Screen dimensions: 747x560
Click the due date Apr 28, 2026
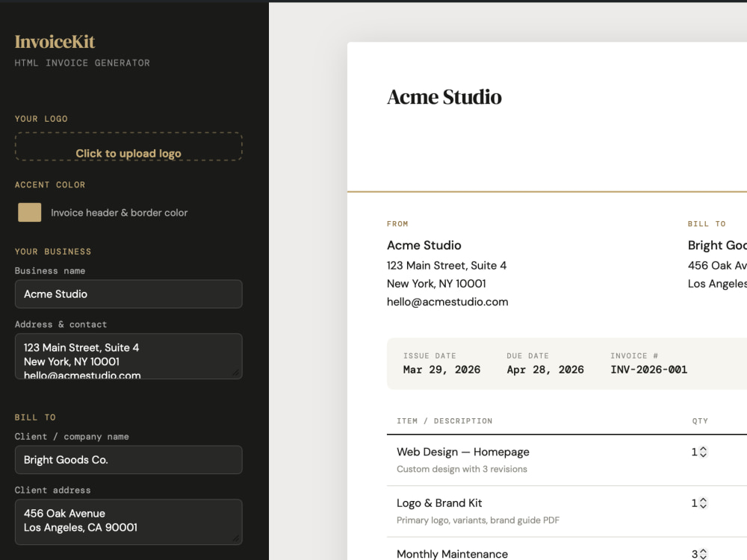click(545, 370)
